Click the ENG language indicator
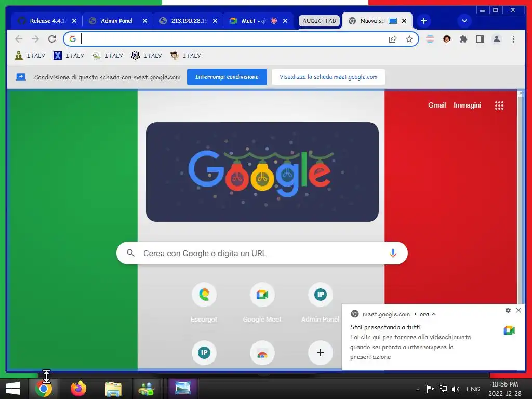The height and width of the screenshot is (399, 532). tap(473, 389)
